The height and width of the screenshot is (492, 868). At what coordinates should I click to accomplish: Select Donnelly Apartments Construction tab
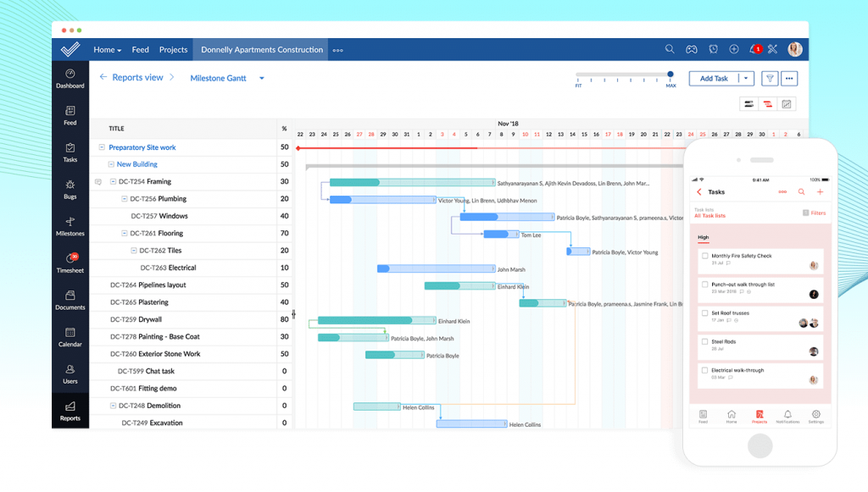[x=261, y=50]
